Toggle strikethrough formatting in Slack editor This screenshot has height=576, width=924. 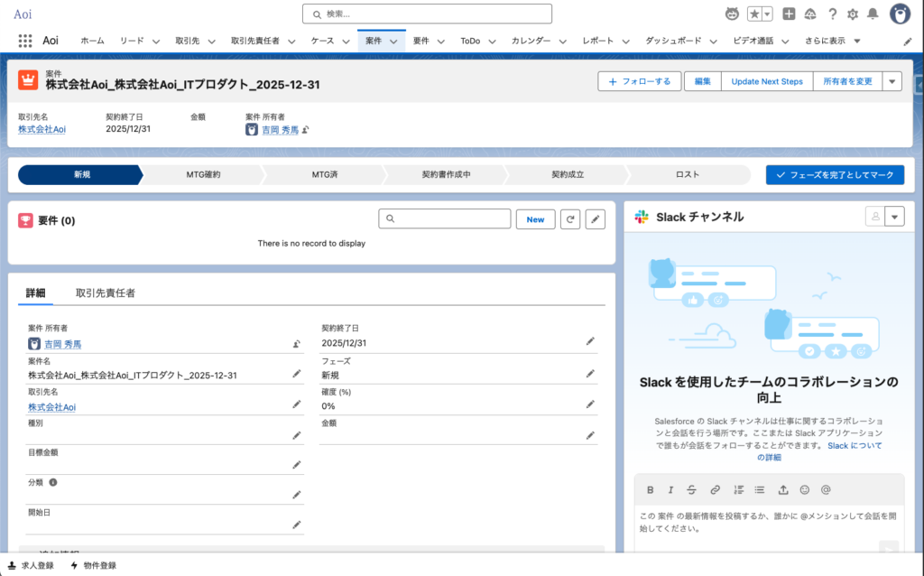692,489
